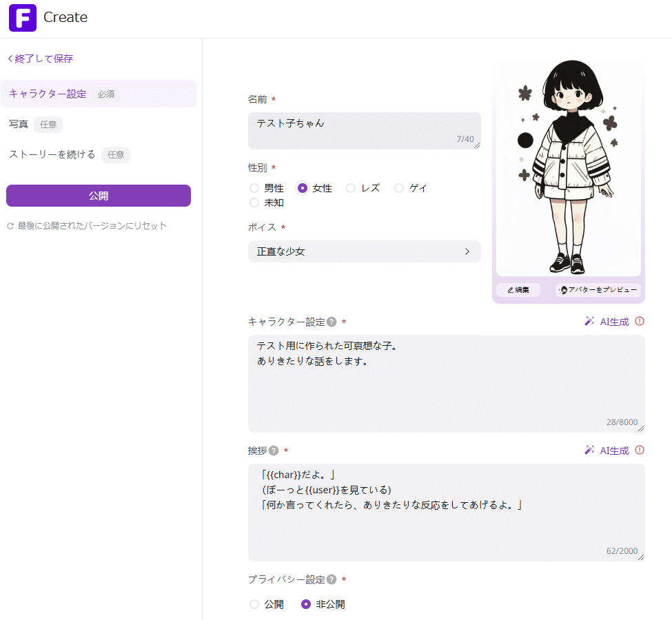This screenshot has width=672, height=620.
Task: Click the chevron arrow in voice field
Action: point(467,251)
